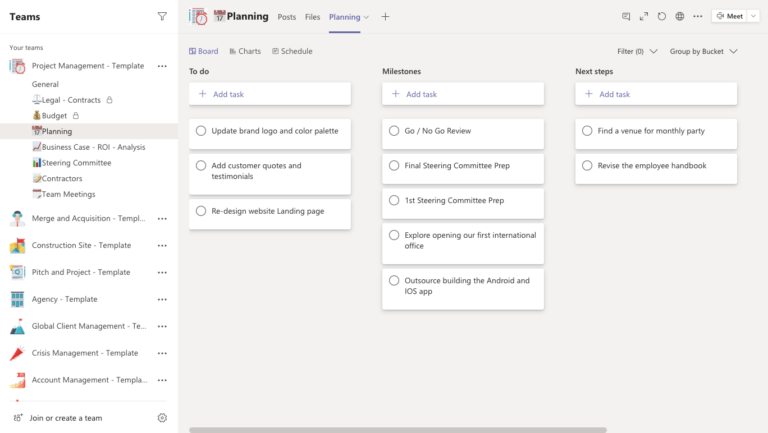The width and height of the screenshot is (768, 433).
Task: Expand the Filter (0) dropdown
Action: 637,51
